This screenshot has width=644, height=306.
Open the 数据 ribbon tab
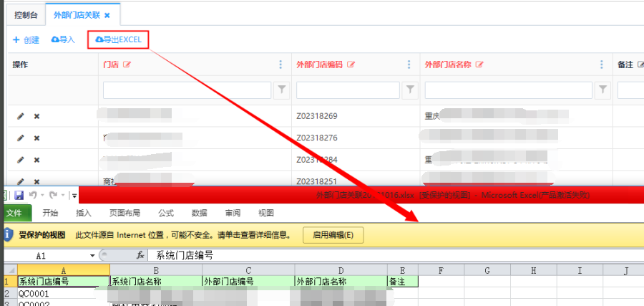pyautogui.click(x=200, y=213)
